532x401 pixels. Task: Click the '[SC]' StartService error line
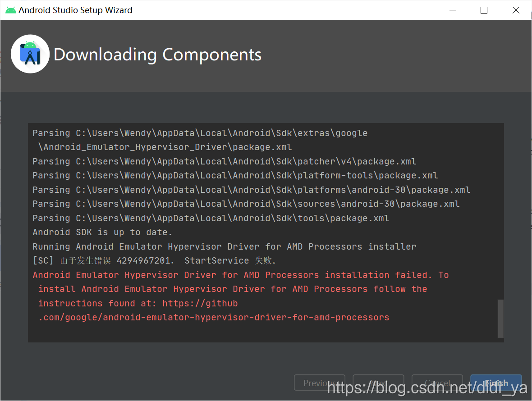[155, 260]
